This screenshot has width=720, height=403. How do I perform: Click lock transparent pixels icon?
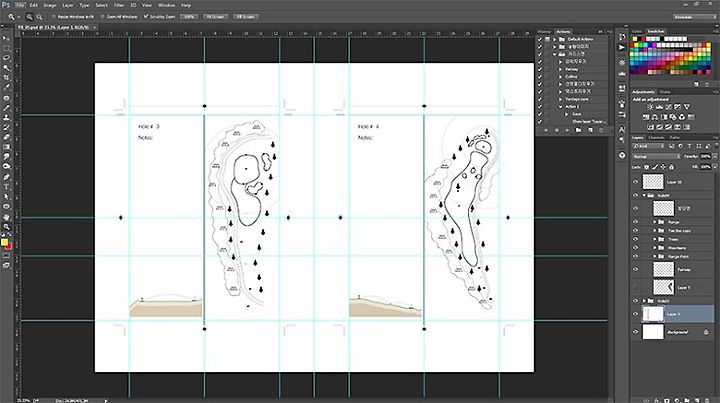pyautogui.click(x=647, y=167)
